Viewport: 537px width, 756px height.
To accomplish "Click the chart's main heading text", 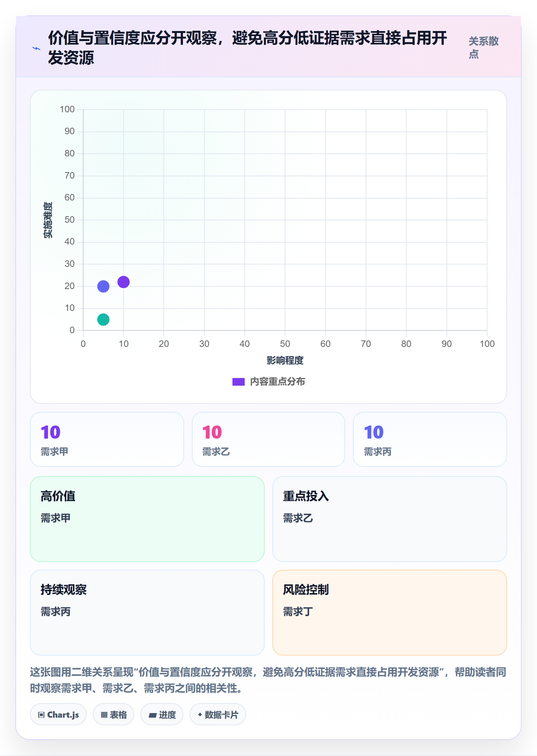I will tap(247, 48).
